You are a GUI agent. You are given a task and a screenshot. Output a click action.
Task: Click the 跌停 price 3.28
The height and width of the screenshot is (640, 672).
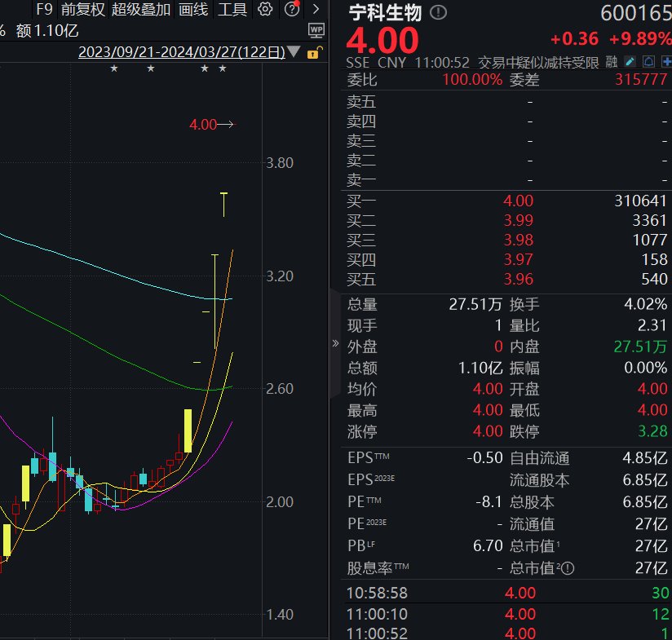click(652, 431)
